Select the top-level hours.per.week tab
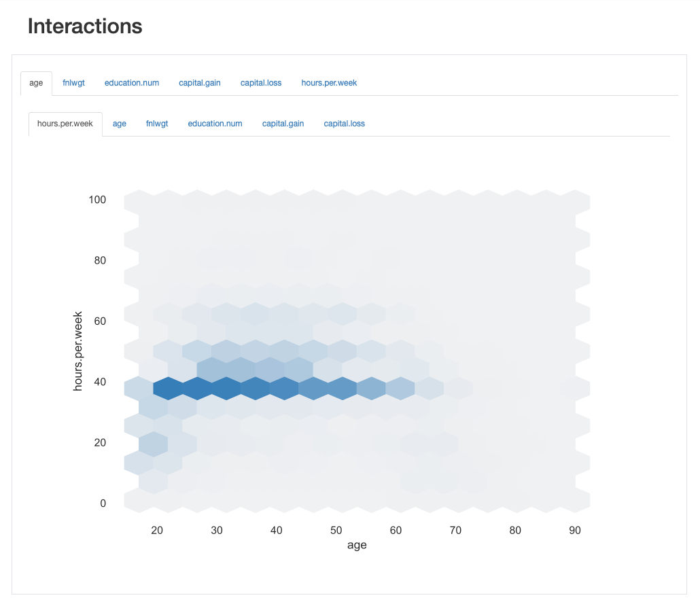 click(x=329, y=83)
